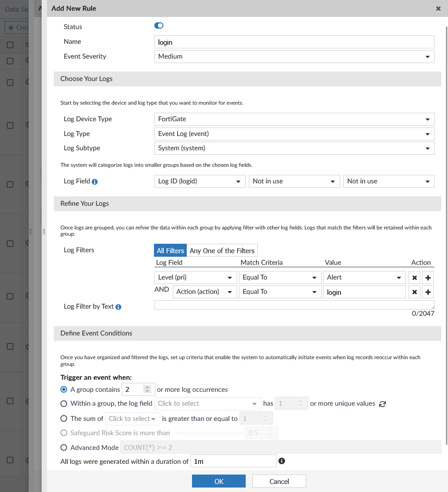The width and height of the screenshot is (448, 492).
Task: Open the Log Subtype dropdown
Action: (x=294, y=148)
